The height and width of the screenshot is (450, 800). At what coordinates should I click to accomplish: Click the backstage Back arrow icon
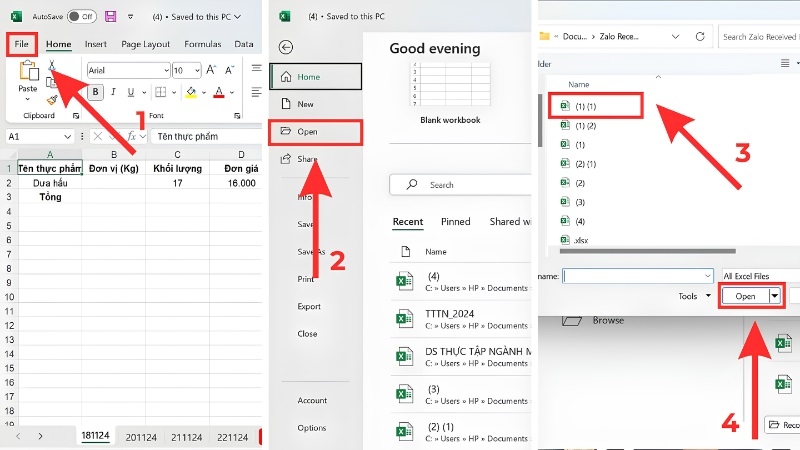(286, 47)
